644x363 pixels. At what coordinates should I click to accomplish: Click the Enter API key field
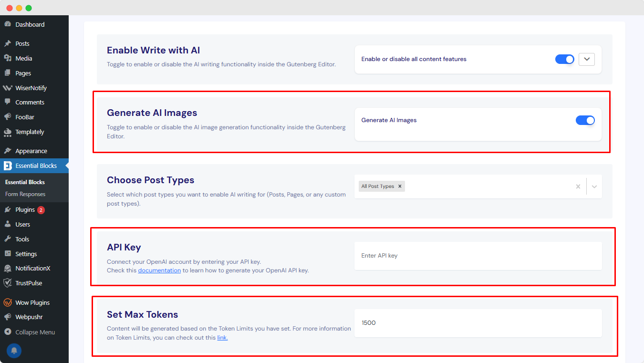[x=478, y=256]
